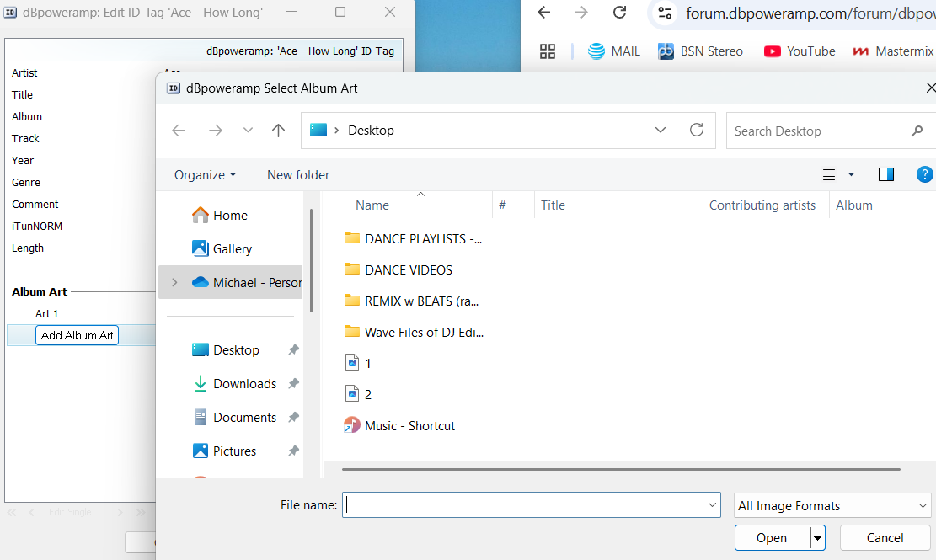The image size is (936, 560).
Task: Select the Comment field label
Action: (x=35, y=204)
